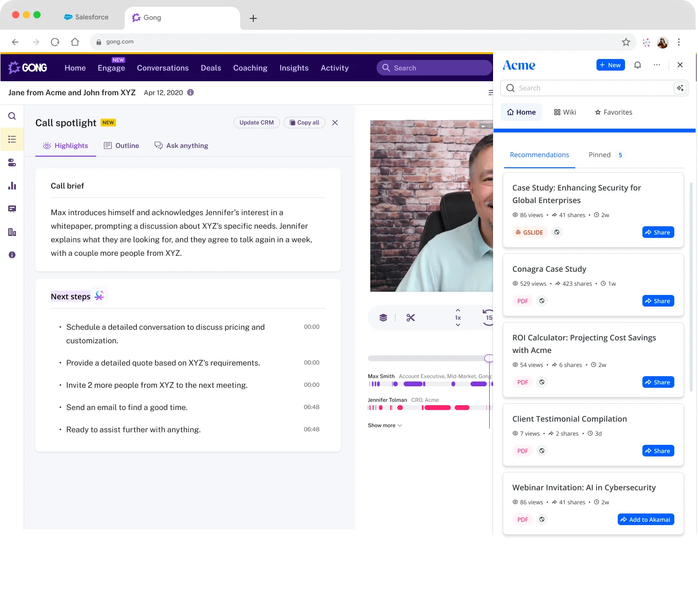Image resolution: width=698 pixels, height=616 pixels.
Task: Open the Activity section
Action: coord(334,68)
